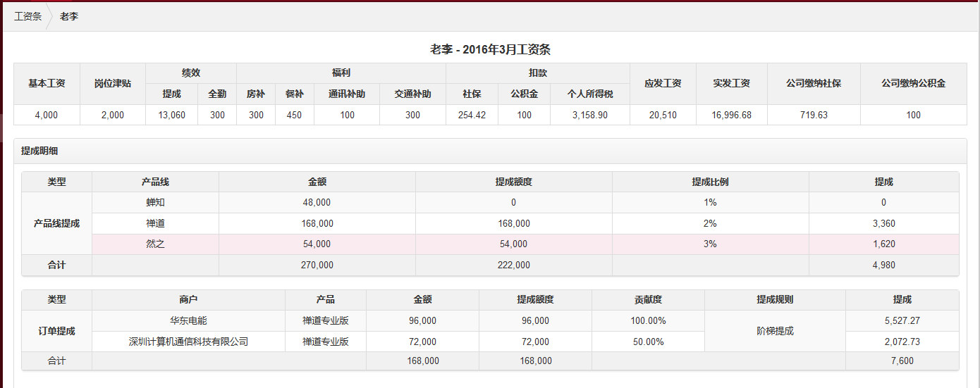Select the 华东电能 merchant cell
The width and height of the screenshot is (980, 388).
[x=188, y=320]
